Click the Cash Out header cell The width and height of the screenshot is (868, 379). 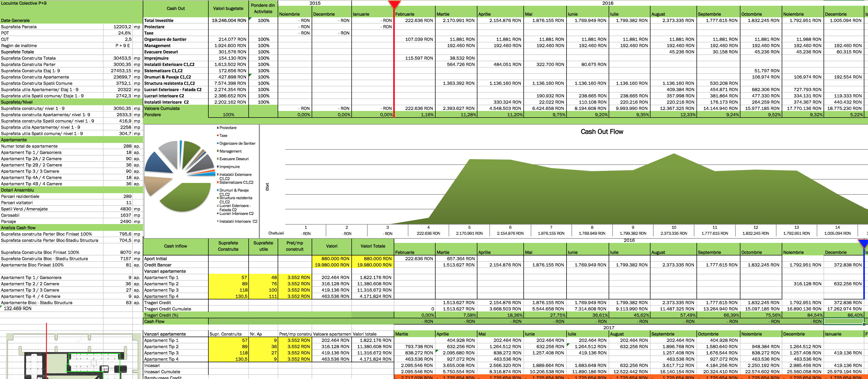(175, 8)
